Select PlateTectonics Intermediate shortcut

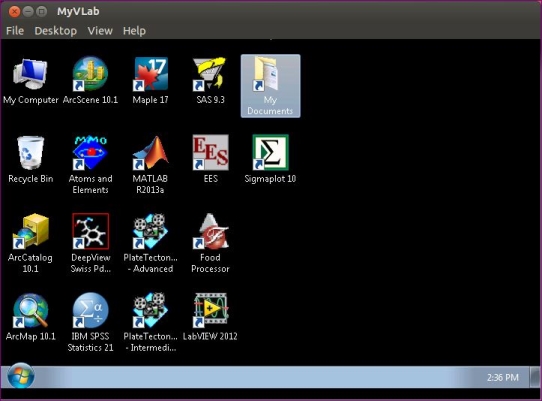click(150, 322)
